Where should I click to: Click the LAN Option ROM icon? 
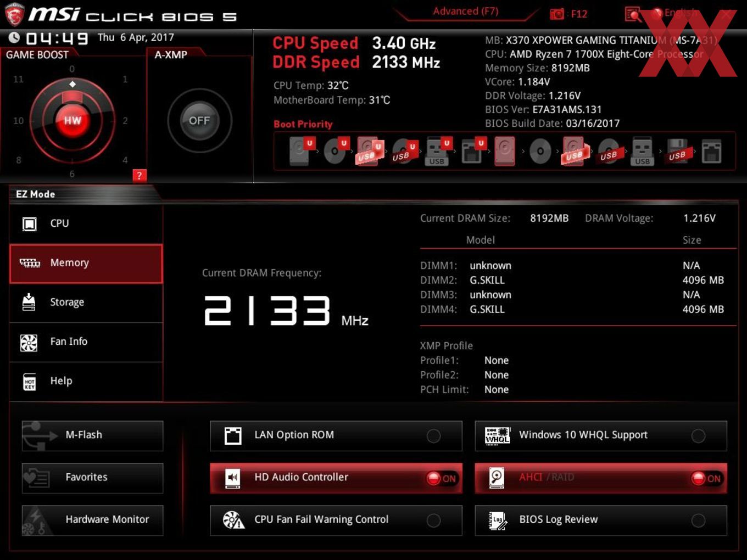233,436
